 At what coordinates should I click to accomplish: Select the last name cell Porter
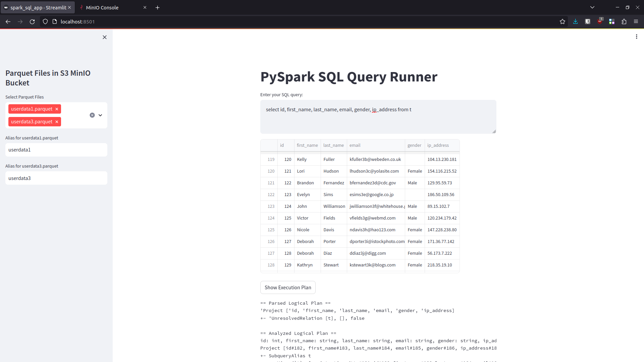[x=334, y=242]
